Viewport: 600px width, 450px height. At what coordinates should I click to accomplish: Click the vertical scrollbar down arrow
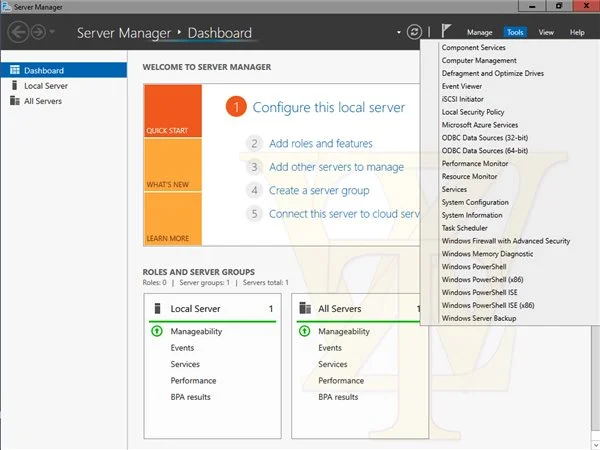[x=595, y=444]
